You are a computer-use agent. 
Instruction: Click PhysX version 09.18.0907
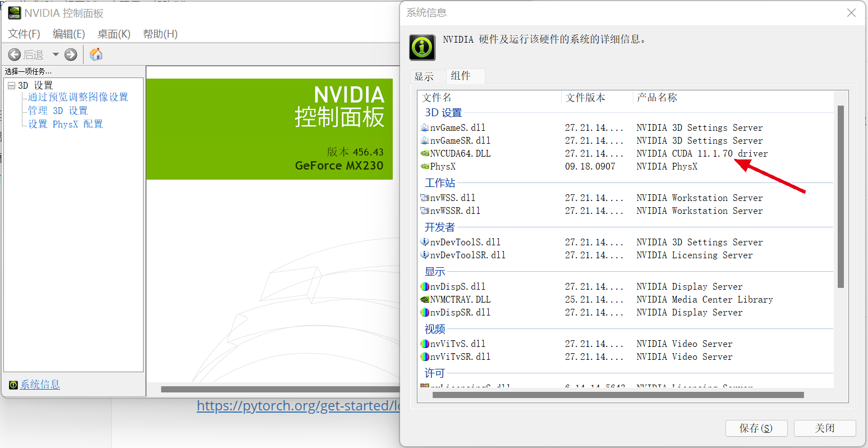coord(590,166)
